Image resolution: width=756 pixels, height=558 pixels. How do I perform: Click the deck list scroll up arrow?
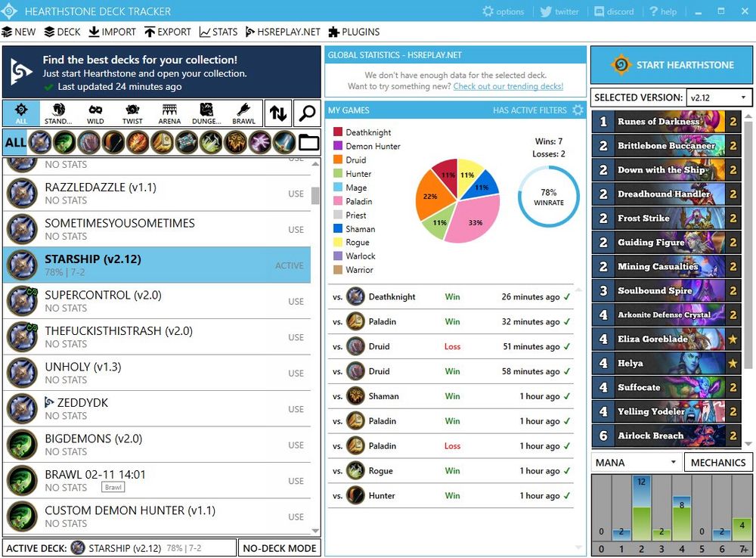315,164
